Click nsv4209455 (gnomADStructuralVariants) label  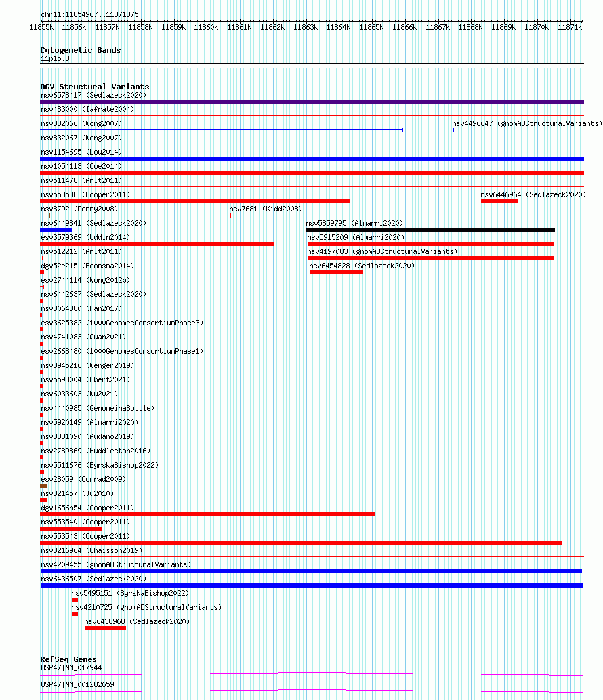(116, 565)
